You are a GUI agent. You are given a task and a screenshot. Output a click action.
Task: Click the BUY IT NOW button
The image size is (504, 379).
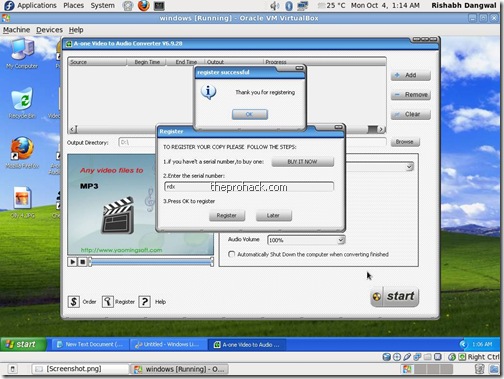pos(302,162)
